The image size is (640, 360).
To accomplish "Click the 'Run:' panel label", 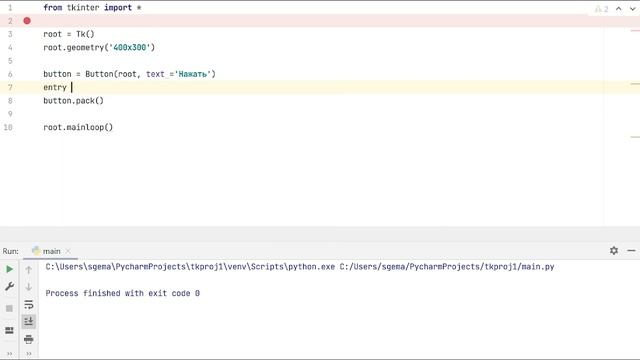I will pos(11,251).
